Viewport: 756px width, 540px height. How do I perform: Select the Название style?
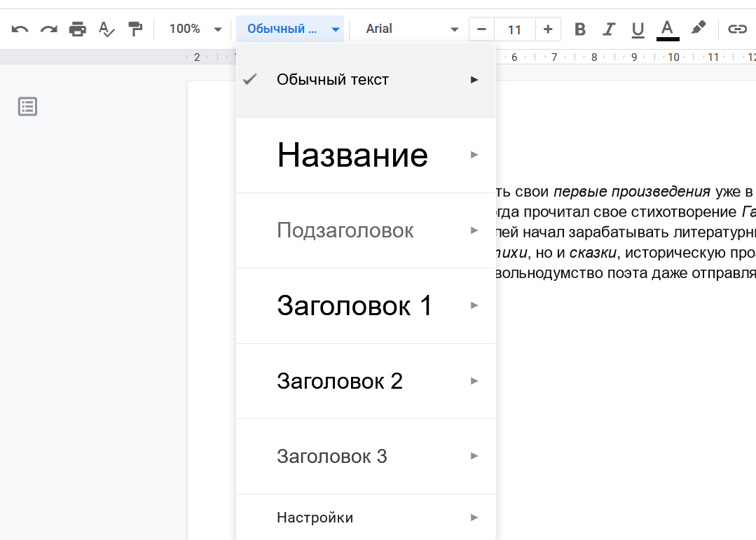tap(352, 155)
